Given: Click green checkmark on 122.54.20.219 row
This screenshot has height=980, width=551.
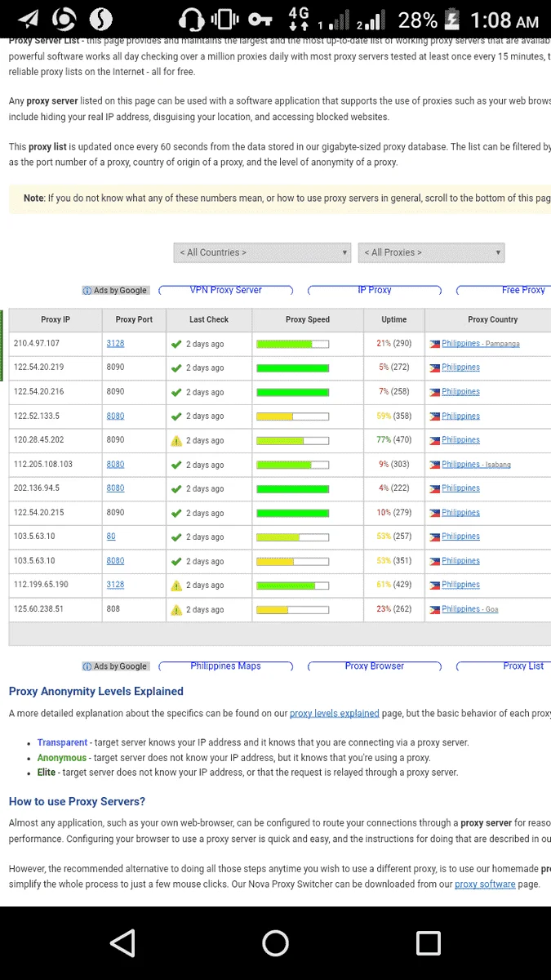Looking at the screenshot, I should click(176, 367).
